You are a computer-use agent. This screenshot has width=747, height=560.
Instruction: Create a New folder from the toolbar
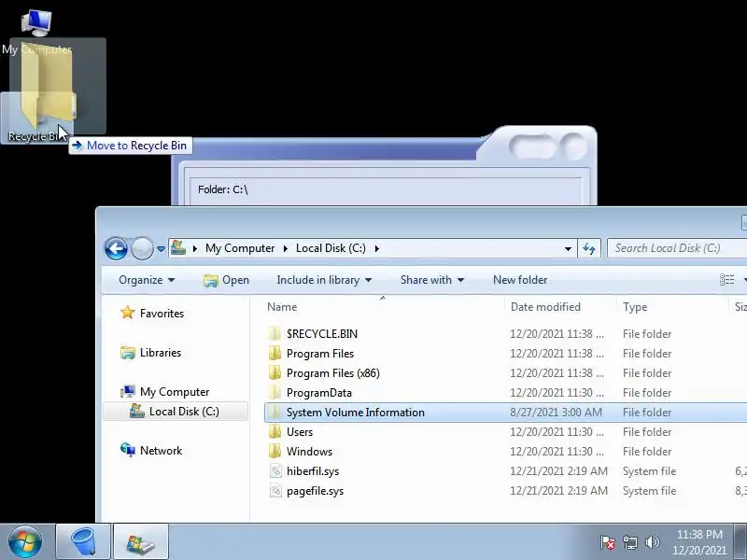520,280
